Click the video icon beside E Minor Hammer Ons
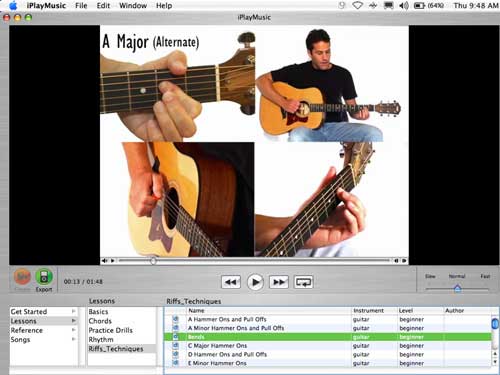This screenshot has width=500, height=375. click(x=175, y=363)
